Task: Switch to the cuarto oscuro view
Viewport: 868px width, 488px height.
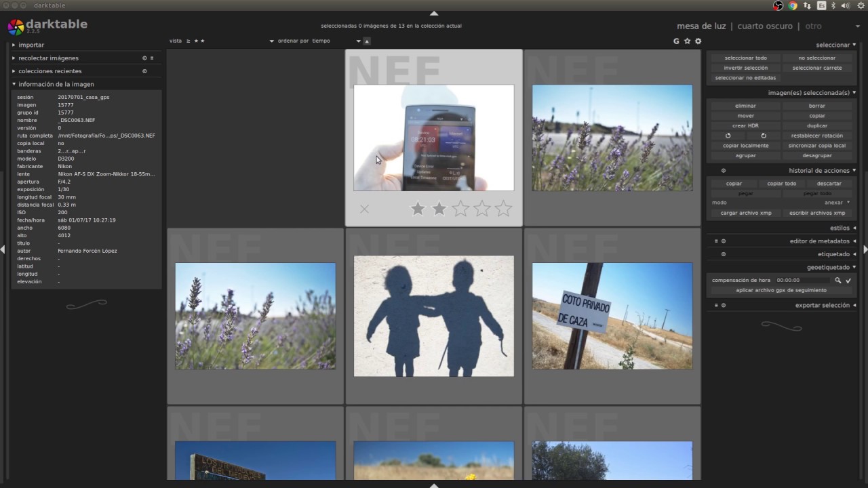Action: click(765, 26)
